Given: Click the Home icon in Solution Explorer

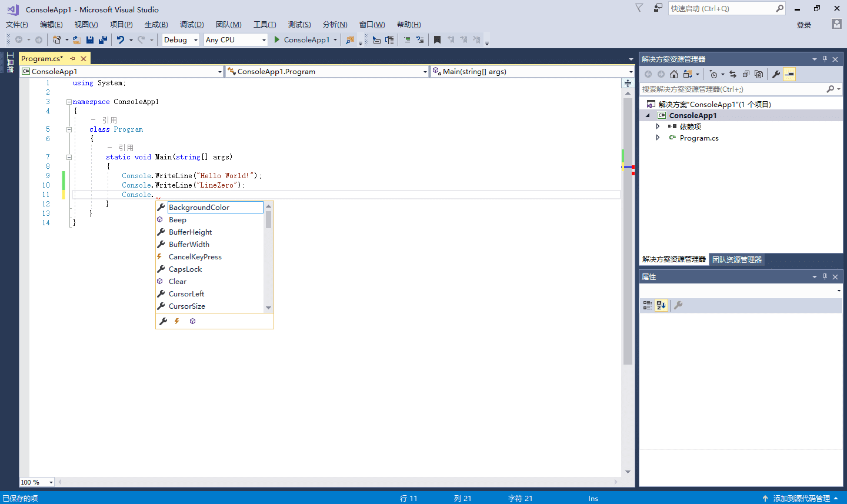Looking at the screenshot, I should (x=674, y=74).
